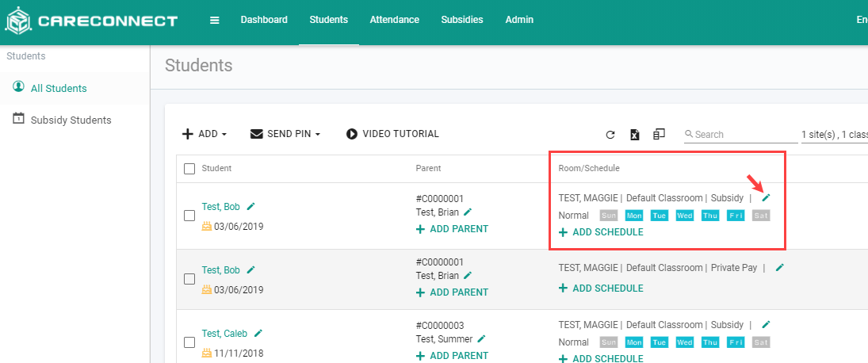Select the Students nav tab

329,20
